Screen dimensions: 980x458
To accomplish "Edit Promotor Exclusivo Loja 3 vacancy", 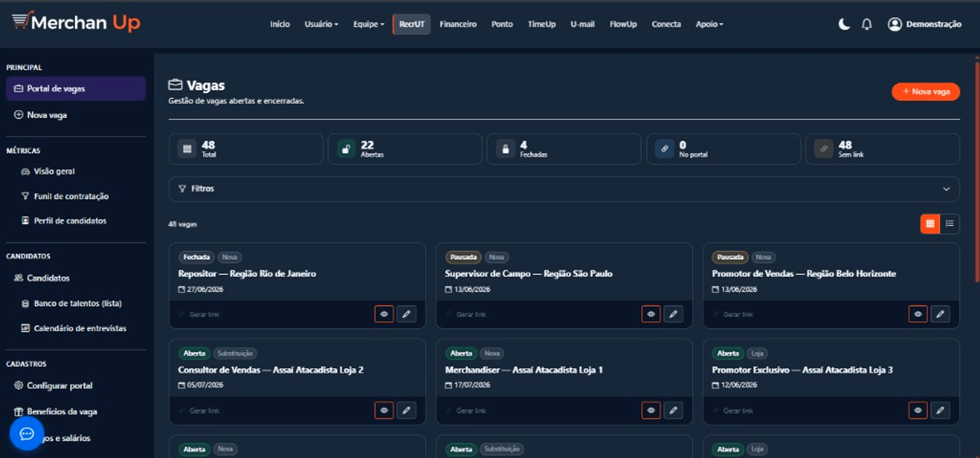I will click(940, 410).
